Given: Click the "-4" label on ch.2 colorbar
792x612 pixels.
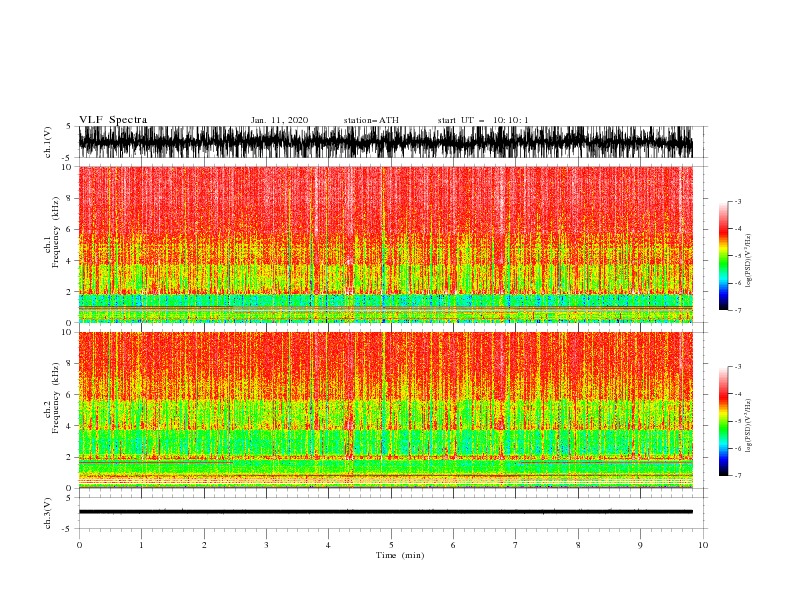Looking at the screenshot, I should tap(738, 394).
